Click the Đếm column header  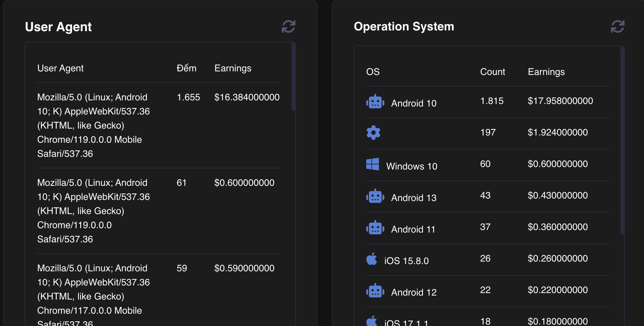[186, 68]
